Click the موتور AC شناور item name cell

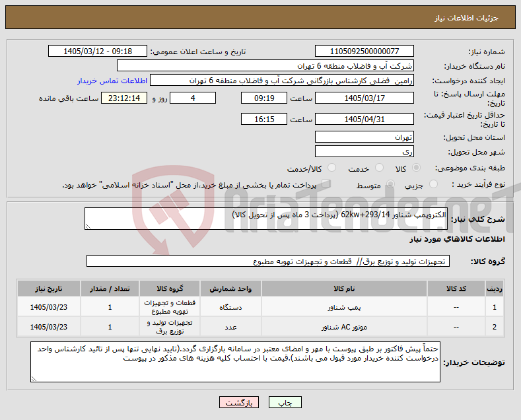coord(344,327)
